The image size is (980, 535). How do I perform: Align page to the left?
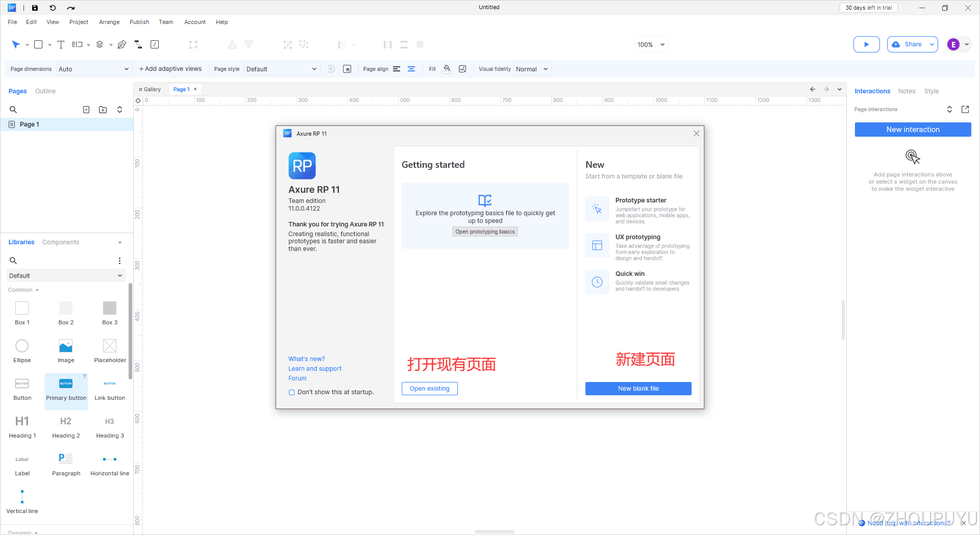pyautogui.click(x=396, y=69)
